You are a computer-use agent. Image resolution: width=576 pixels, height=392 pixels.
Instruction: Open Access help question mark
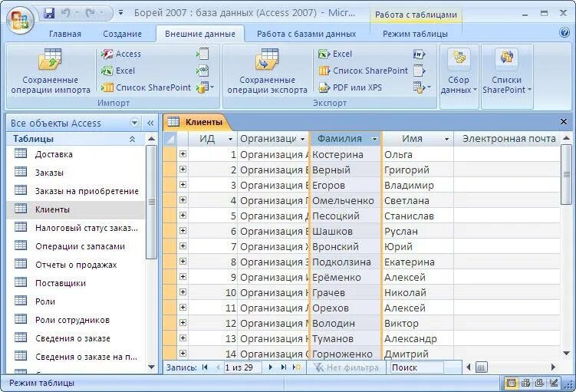(564, 33)
